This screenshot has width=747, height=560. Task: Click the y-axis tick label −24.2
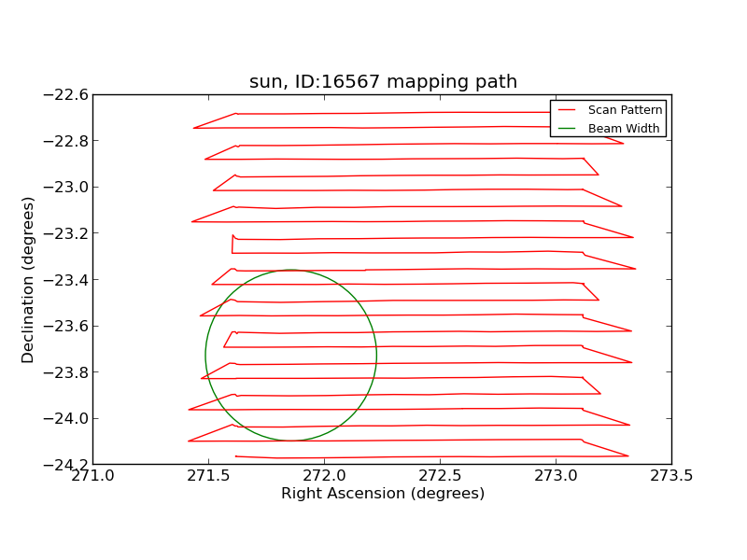(x=65, y=464)
